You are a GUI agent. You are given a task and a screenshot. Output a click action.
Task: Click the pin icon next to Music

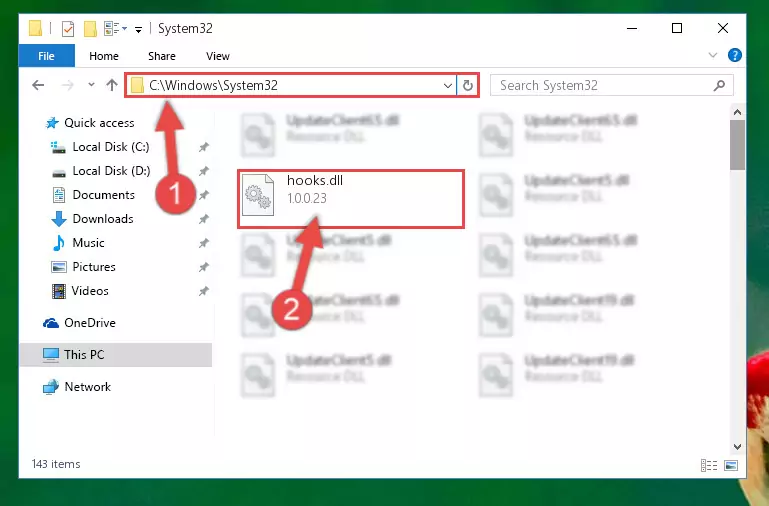204,243
